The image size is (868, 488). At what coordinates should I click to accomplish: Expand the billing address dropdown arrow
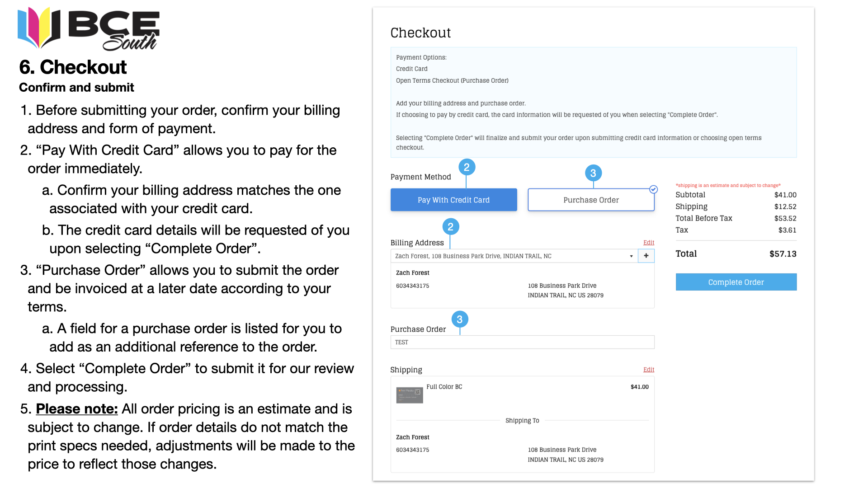click(631, 256)
